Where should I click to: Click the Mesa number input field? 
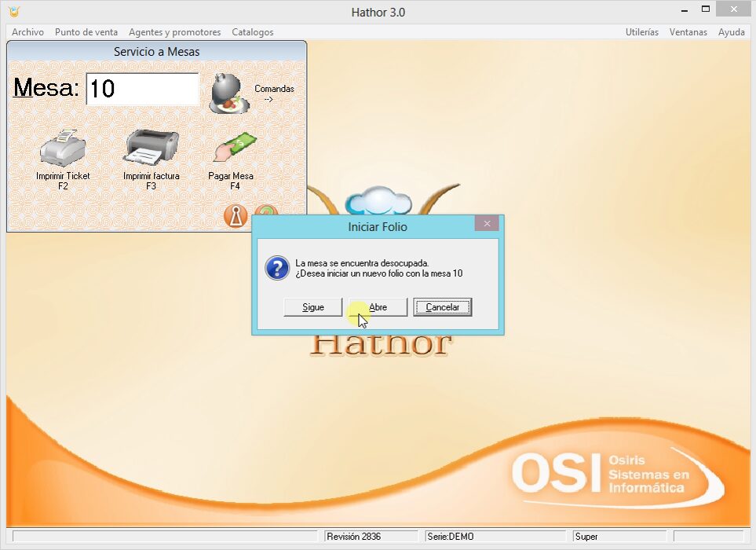(143, 89)
